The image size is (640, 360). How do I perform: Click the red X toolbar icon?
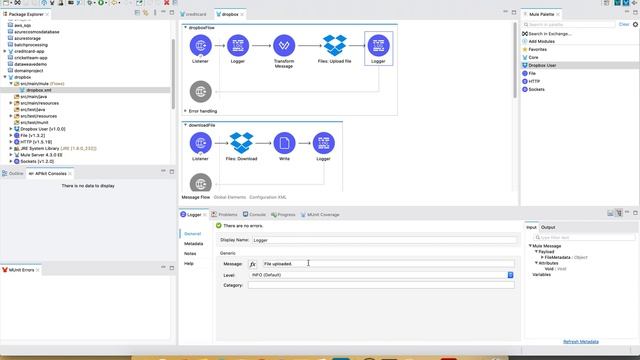pos(167,2)
